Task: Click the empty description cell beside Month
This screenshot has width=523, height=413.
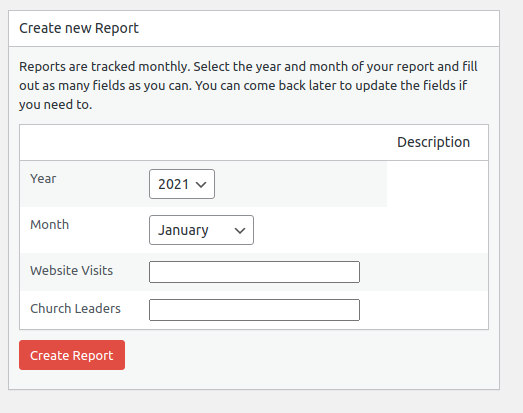Action: pyautogui.click(x=437, y=230)
